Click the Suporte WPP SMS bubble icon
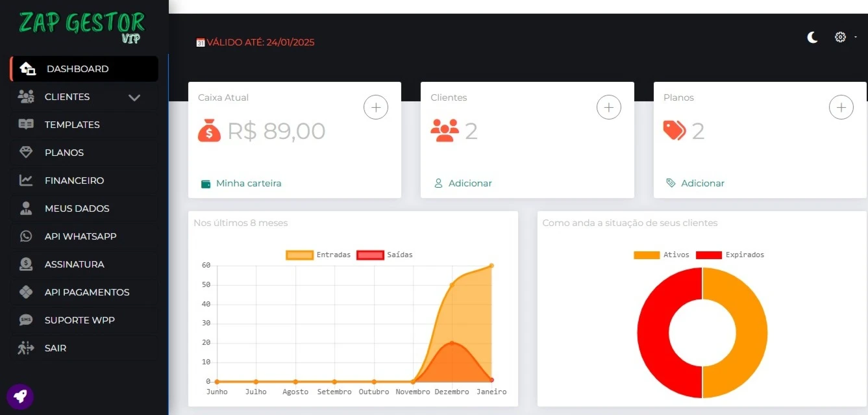Viewport: 868px width, 415px height. (x=26, y=320)
